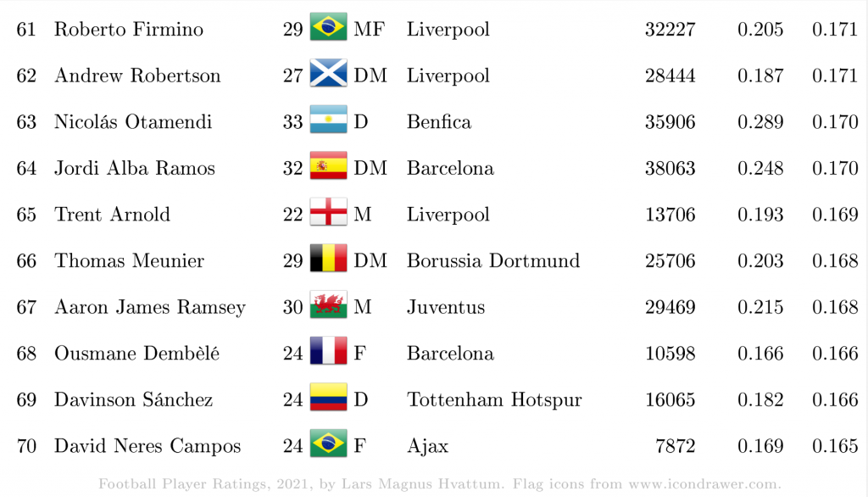The image size is (868, 497).
Task: Click the Wales flag beside Aaron James Ramsey
Action: click(x=328, y=304)
